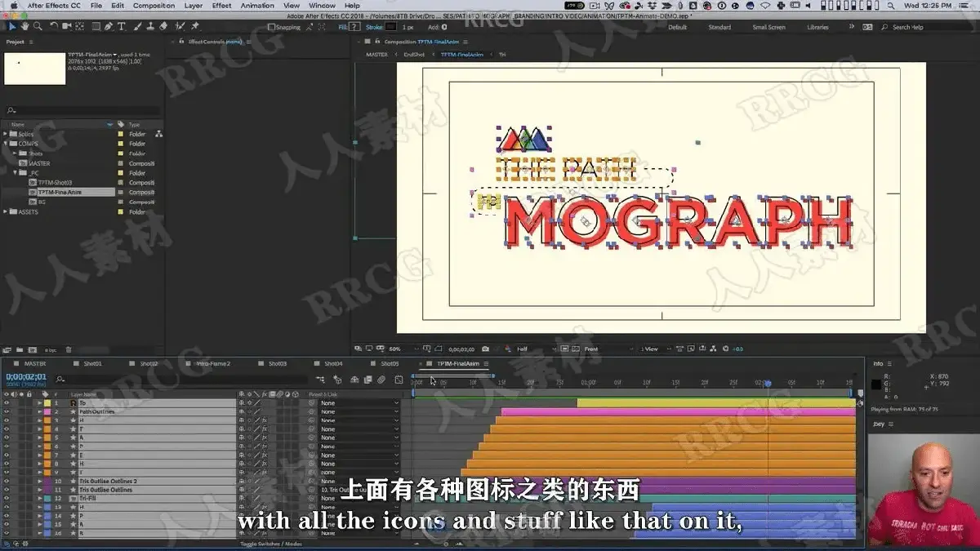
Task: Toggle visibility of Tris Outline Outlines 2 layer
Action: coord(7,481)
